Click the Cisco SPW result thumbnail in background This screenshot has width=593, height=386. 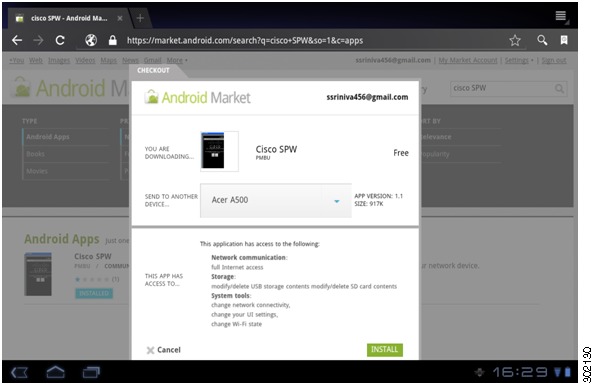click(x=38, y=274)
